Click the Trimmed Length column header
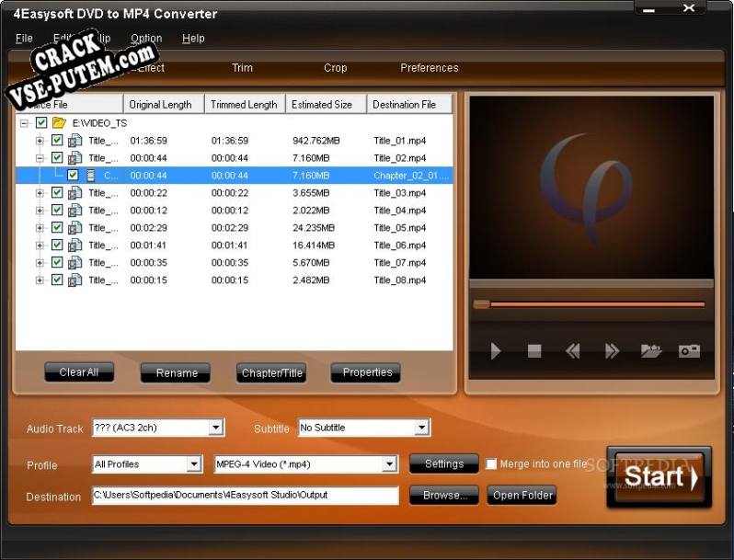The image size is (734, 560). (x=246, y=104)
